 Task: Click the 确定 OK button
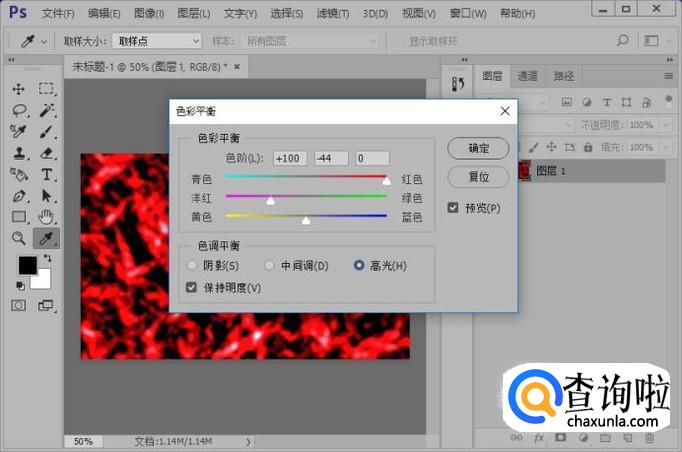pos(478,148)
